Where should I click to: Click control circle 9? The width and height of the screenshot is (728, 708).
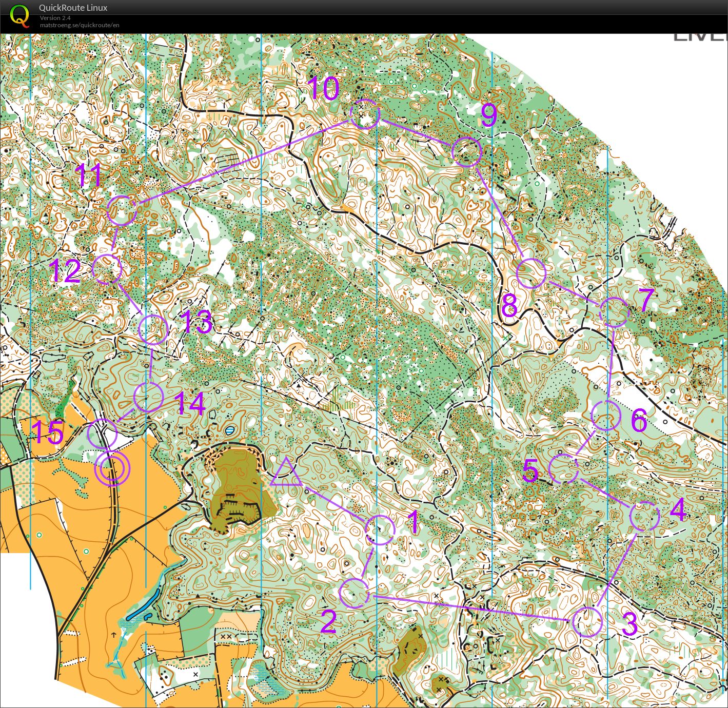coord(467,151)
